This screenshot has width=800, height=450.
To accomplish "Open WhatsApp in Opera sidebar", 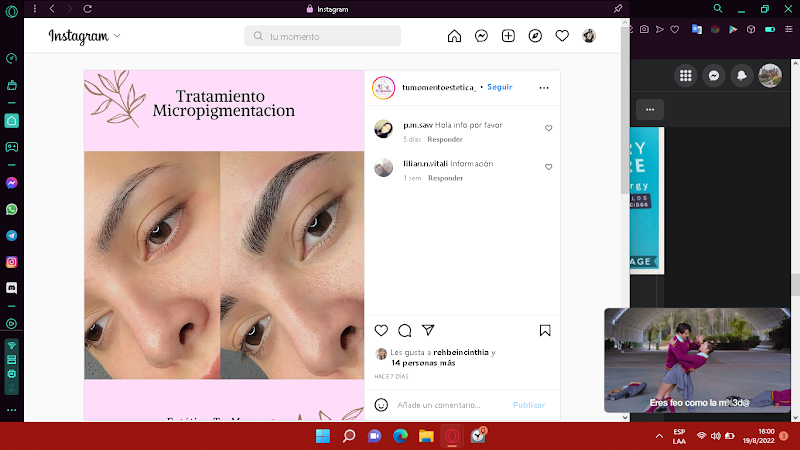I will tap(12, 210).
